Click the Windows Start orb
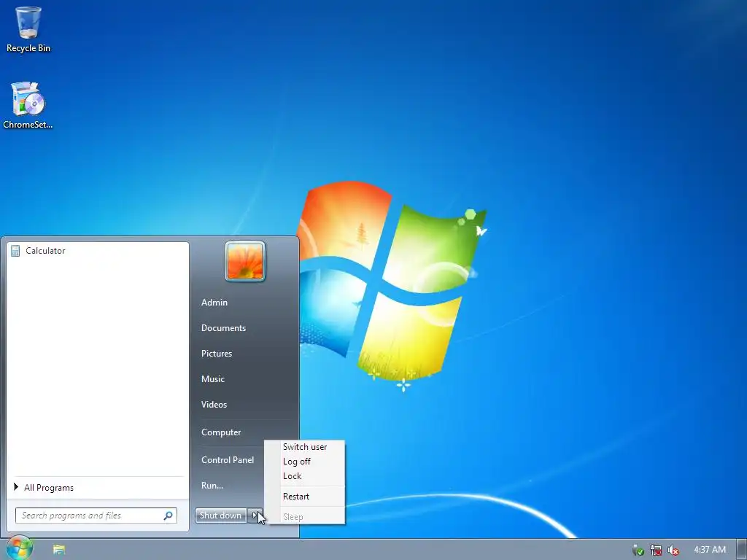 pyautogui.click(x=19, y=548)
